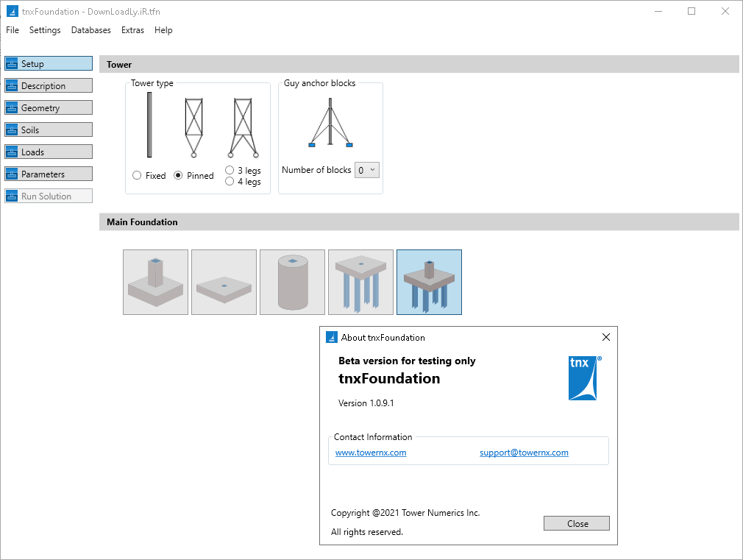Click the Copyright @2021 Tower Numerics text
This screenshot has width=743, height=560.
[405, 513]
